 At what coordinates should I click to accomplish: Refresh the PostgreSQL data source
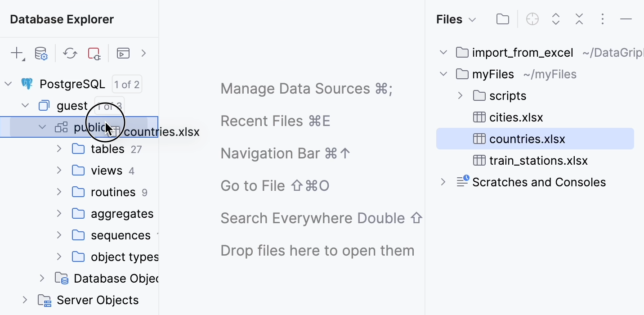pos(70,53)
